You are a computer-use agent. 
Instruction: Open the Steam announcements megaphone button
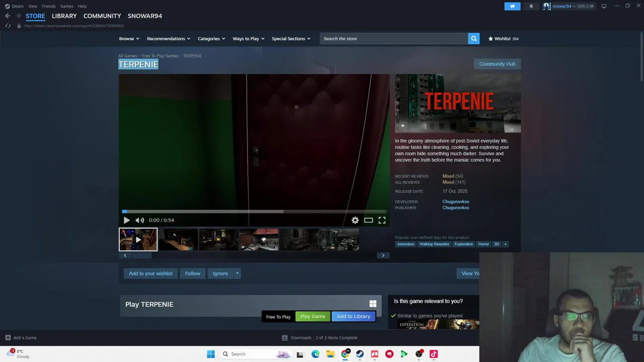coord(512,6)
